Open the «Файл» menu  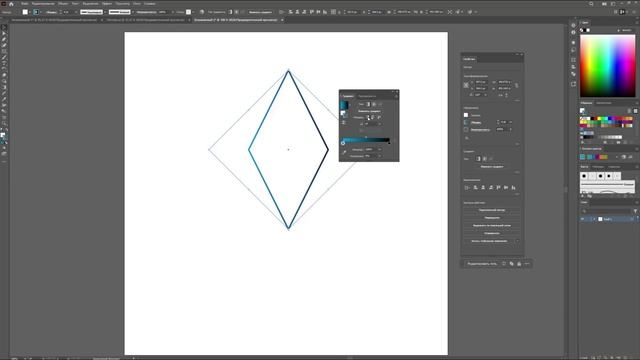pyautogui.click(x=24, y=4)
